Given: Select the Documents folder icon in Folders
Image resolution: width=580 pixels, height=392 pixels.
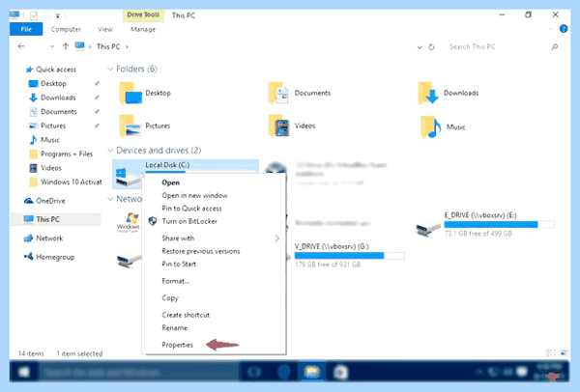Looking at the screenshot, I should click(x=278, y=93).
